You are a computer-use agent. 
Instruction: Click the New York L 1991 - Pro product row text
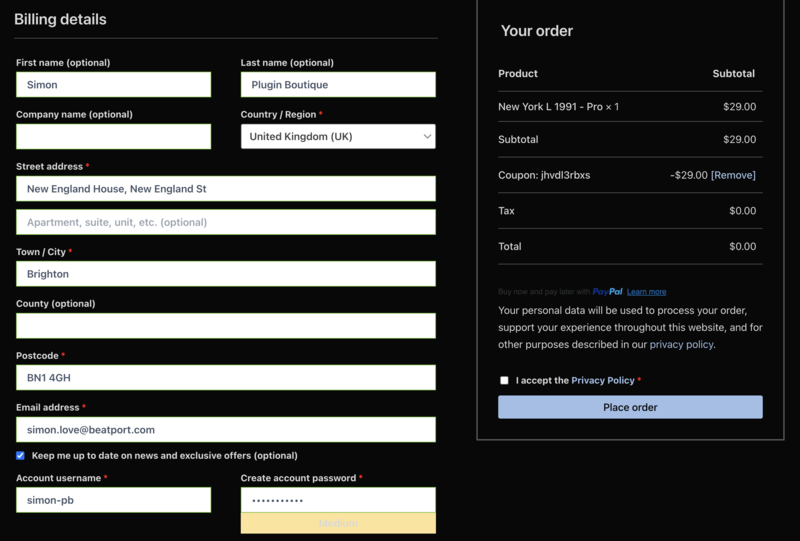pyautogui.click(x=558, y=107)
